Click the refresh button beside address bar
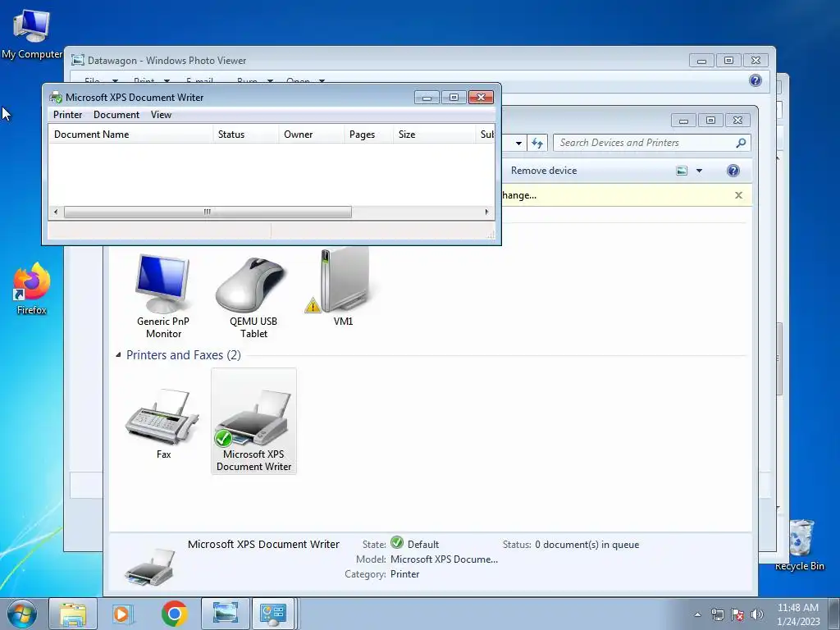Screen dimensions: 840x630 [537, 143]
